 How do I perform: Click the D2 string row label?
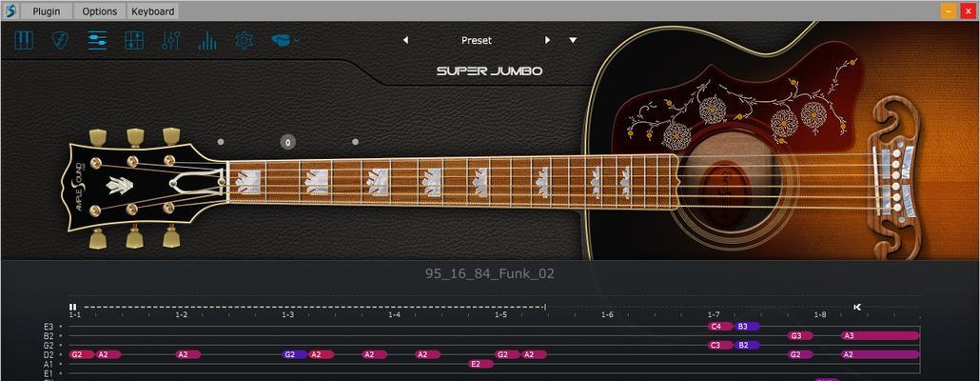pyautogui.click(x=49, y=354)
